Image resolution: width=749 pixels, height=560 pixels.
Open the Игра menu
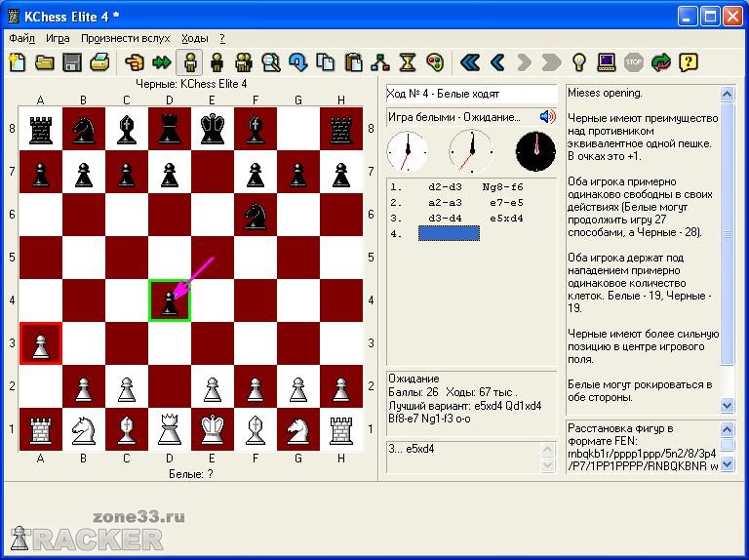pyautogui.click(x=58, y=38)
